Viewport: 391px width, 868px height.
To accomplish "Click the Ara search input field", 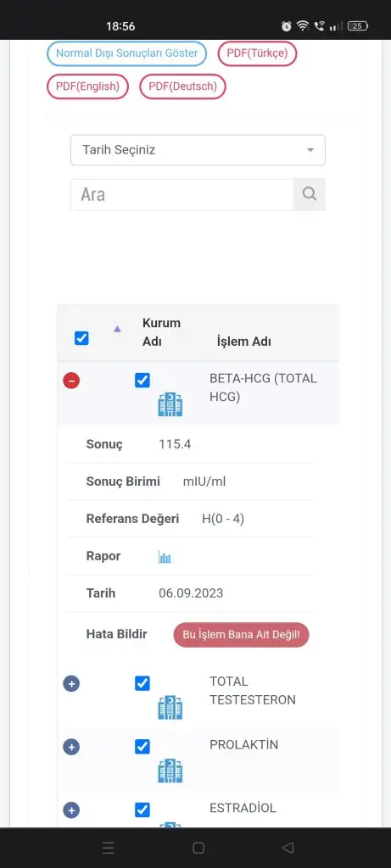I will click(x=182, y=194).
